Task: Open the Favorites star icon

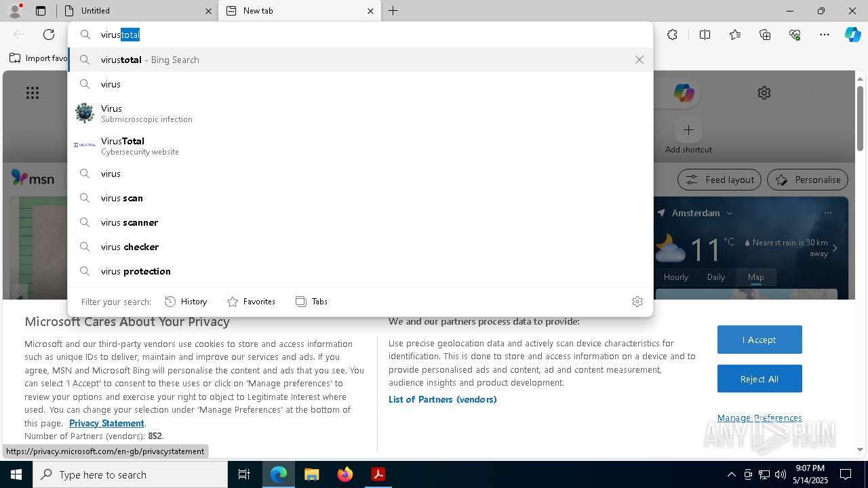Action: click(x=735, y=35)
